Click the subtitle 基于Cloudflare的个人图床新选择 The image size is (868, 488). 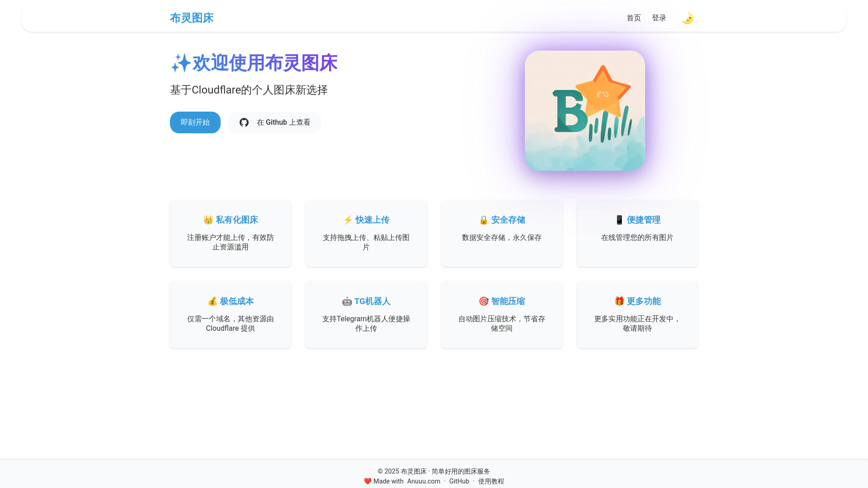249,90
